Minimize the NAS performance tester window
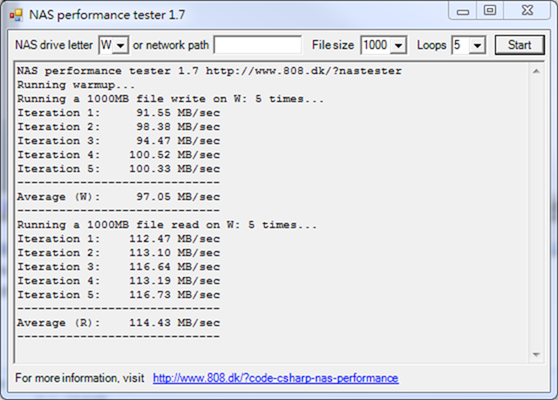Image resolution: width=558 pixels, height=400 pixels. point(463,11)
